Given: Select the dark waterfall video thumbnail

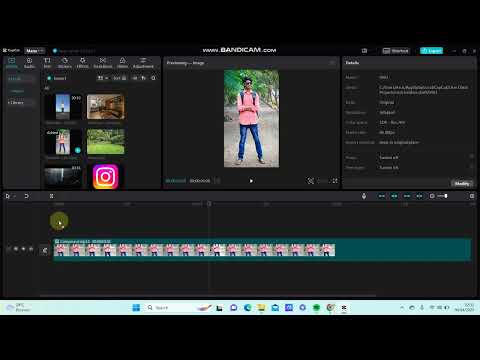Looking at the screenshot, I should point(63,176).
